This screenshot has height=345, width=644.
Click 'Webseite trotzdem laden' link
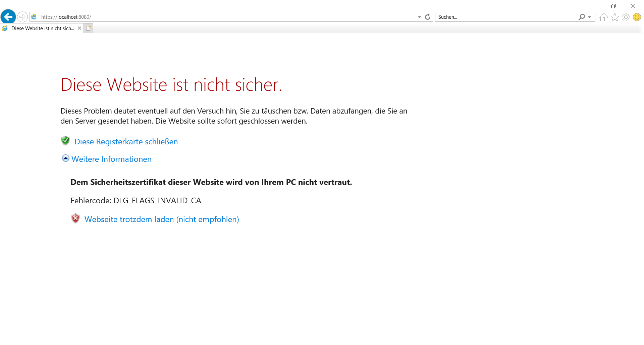tap(162, 219)
